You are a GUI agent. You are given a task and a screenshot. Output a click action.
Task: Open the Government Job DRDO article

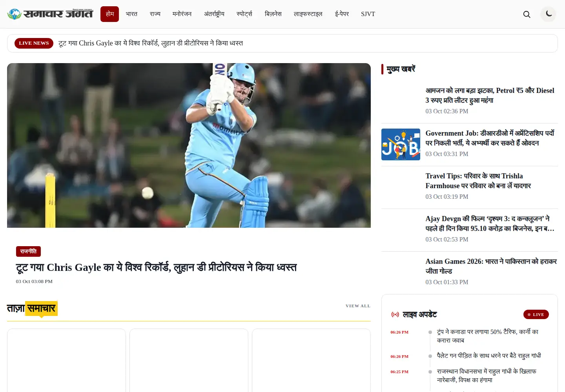coord(490,138)
